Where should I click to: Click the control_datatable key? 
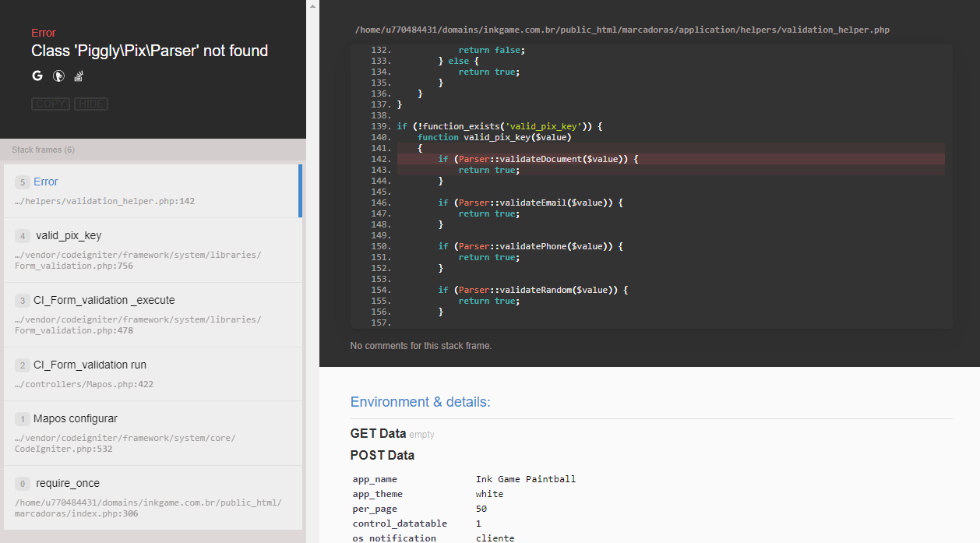400,524
